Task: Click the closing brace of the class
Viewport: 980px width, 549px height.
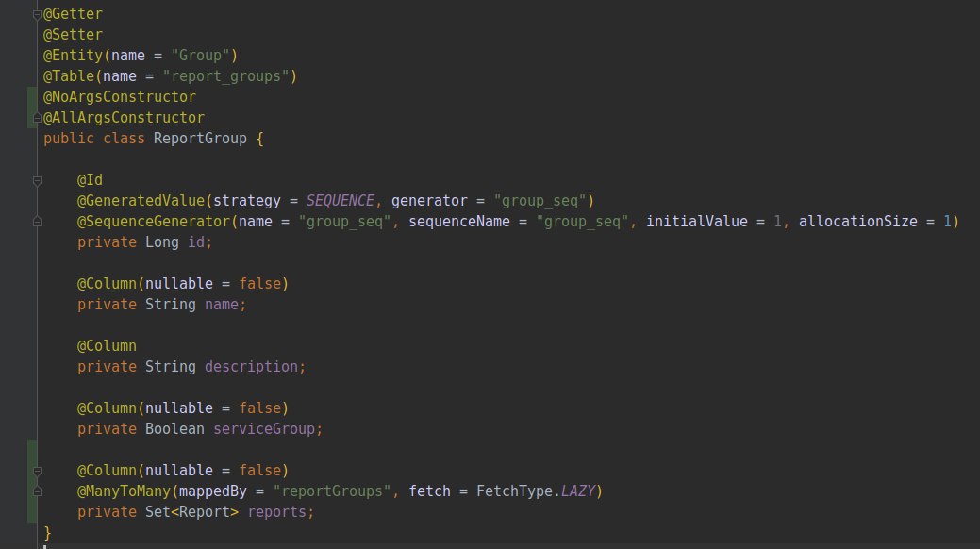Action: coord(47,533)
